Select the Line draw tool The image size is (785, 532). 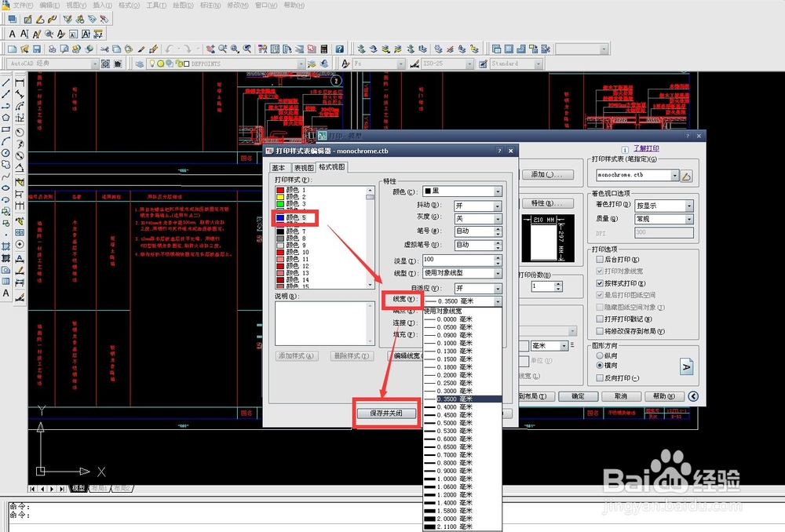[6, 82]
